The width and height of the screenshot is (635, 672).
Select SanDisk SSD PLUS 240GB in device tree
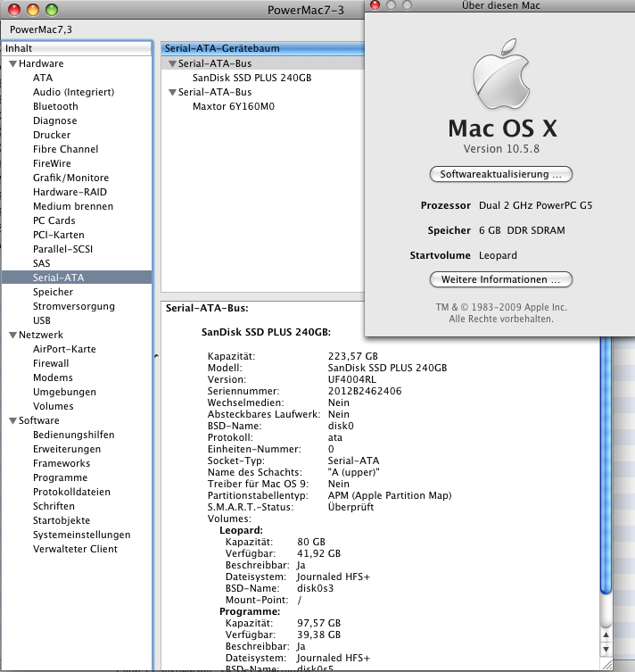[x=252, y=78]
